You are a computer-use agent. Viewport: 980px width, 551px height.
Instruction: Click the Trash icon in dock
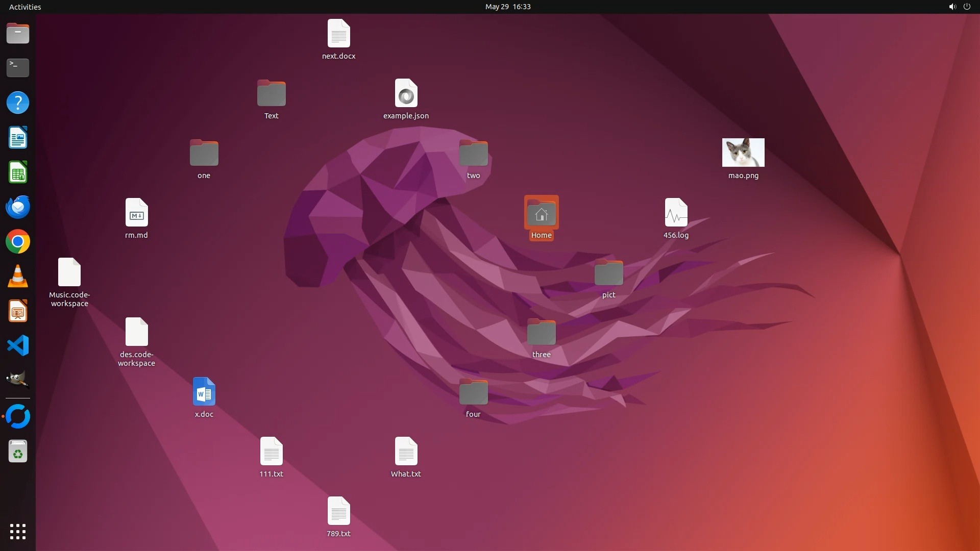18,452
